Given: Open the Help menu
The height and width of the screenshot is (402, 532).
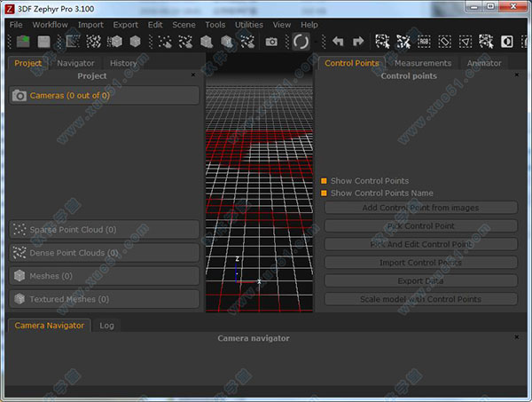Looking at the screenshot, I should coord(309,25).
